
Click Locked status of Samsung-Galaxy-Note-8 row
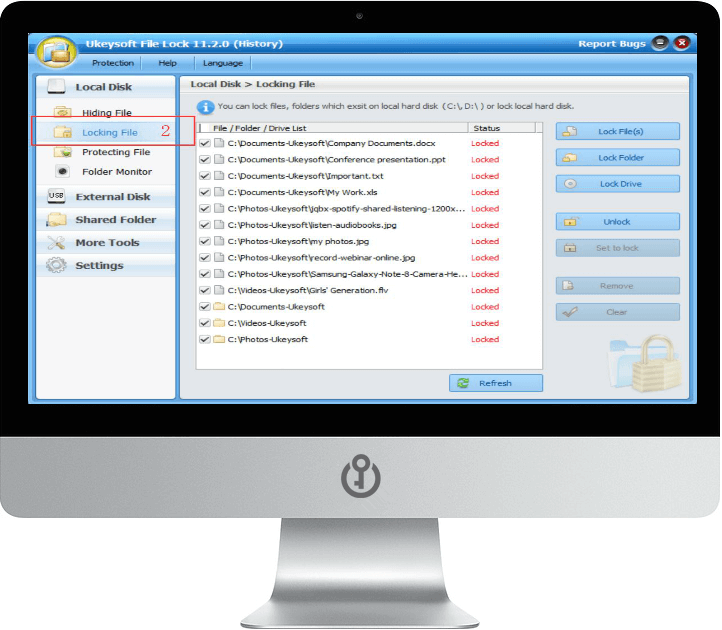tap(485, 274)
